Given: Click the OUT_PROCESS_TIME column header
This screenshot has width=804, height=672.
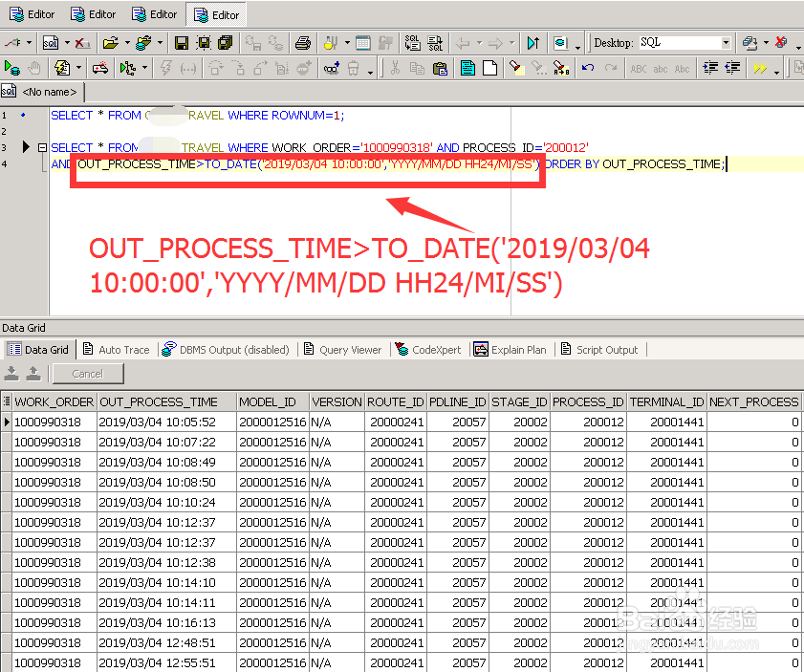Looking at the screenshot, I should point(166,401).
